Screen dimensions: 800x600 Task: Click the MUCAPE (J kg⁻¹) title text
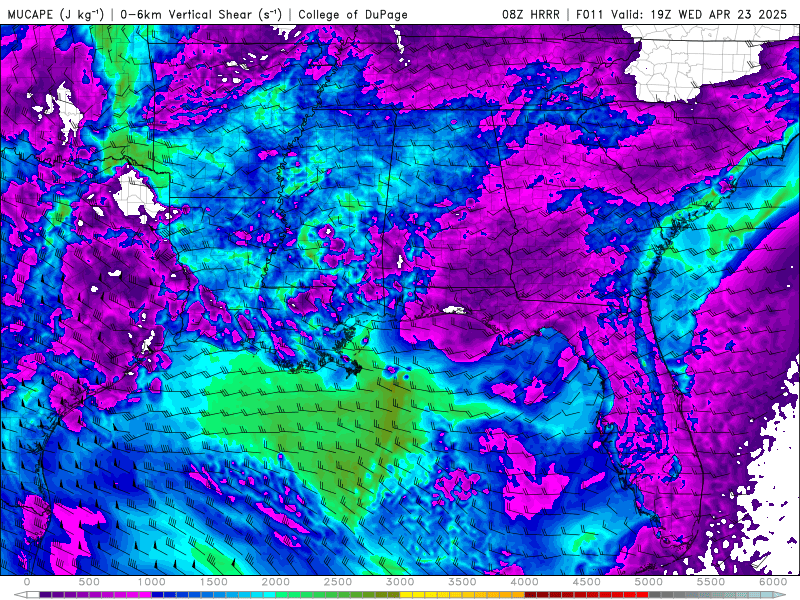tap(56, 14)
